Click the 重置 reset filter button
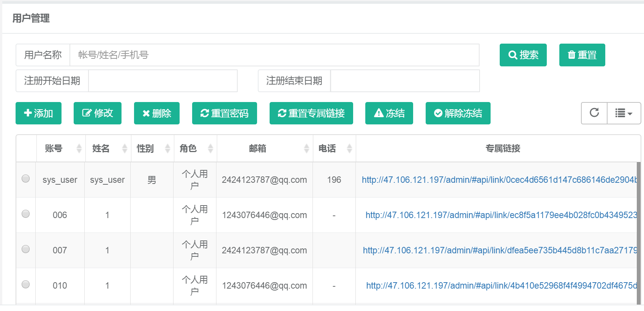The image size is (644, 311). tap(582, 55)
